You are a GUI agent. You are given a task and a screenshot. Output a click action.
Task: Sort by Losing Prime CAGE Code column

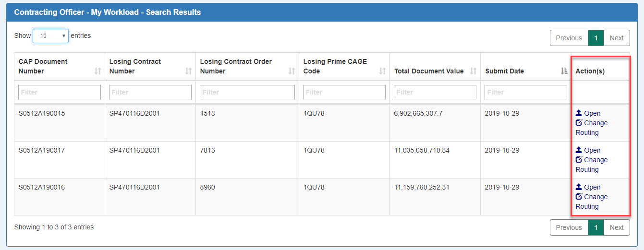point(382,71)
